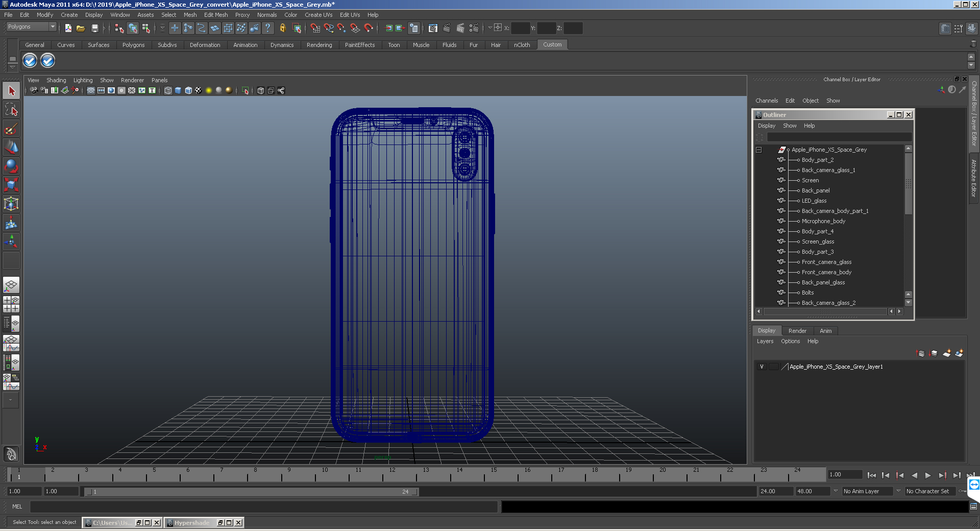Activate the Universal Manipulator tool

tap(11, 204)
